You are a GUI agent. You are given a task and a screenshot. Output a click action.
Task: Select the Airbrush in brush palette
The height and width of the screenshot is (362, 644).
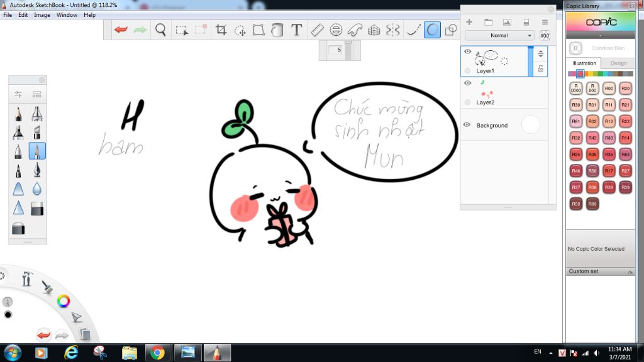(37, 114)
